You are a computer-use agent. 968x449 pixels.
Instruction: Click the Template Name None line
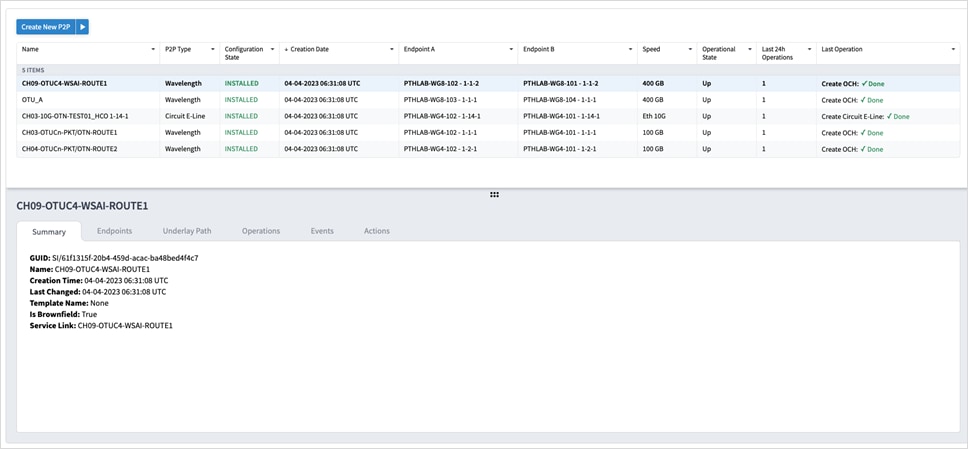pyautogui.click(x=69, y=303)
